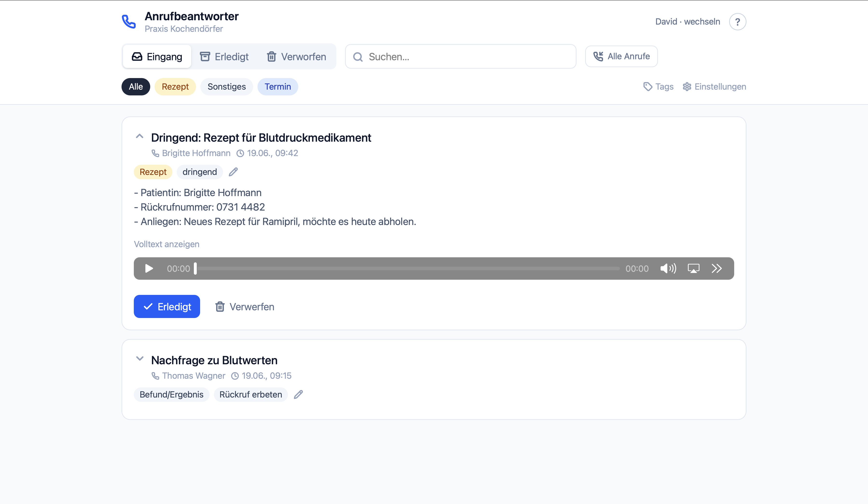This screenshot has width=868, height=504.
Task: Click the Anrufbeantworter heading
Action: pyautogui.click(x=191, y=16)
